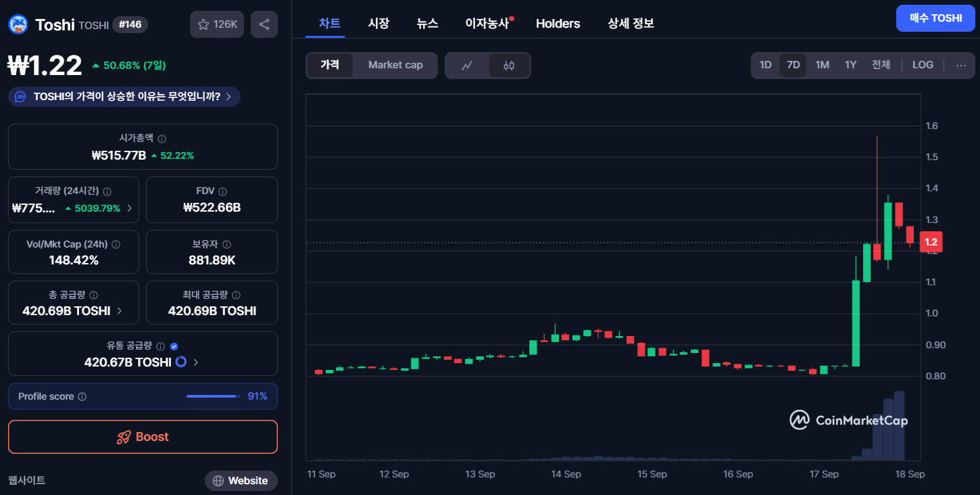The width and height of the screenshot is (980, 495).
Task: Open the 이자농사 tab
Action: [487, 24]
